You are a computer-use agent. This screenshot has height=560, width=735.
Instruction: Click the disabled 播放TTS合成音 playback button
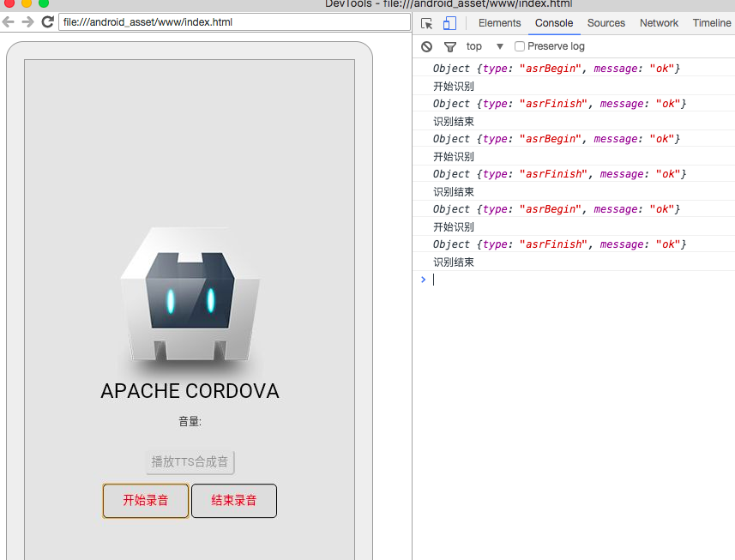coord(190,461)
